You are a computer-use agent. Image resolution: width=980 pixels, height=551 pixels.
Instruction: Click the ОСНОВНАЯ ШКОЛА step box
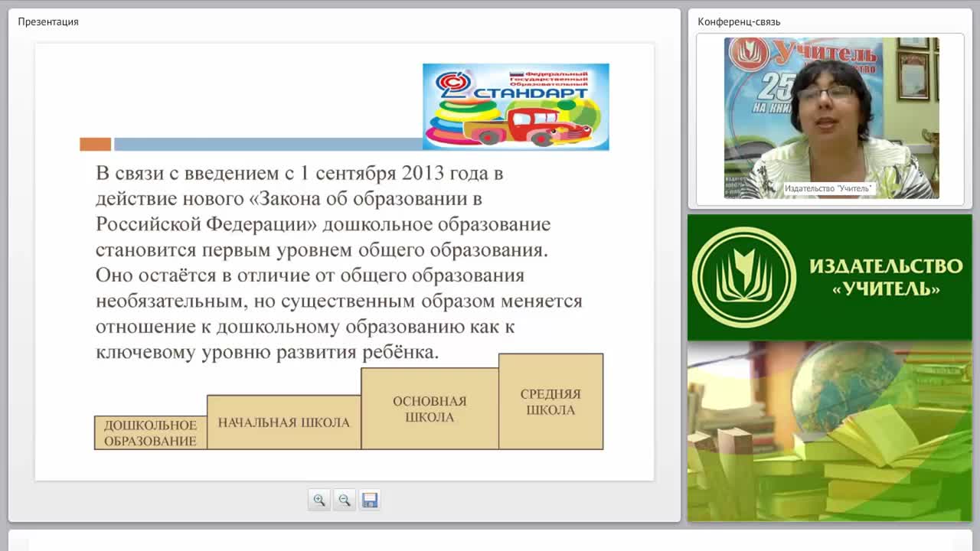click(x=430, y=409)
